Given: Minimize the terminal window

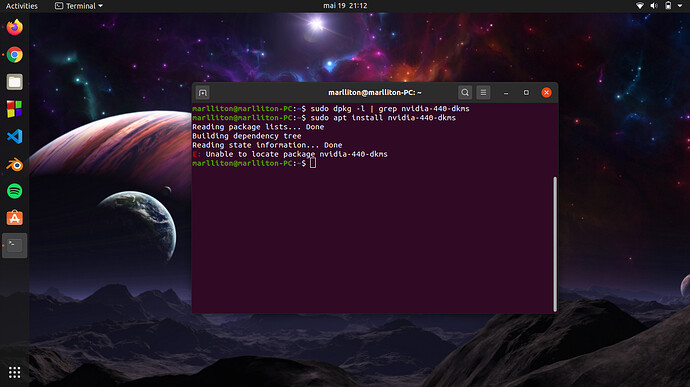Looking at the screenshot, I should coord(506,92).
